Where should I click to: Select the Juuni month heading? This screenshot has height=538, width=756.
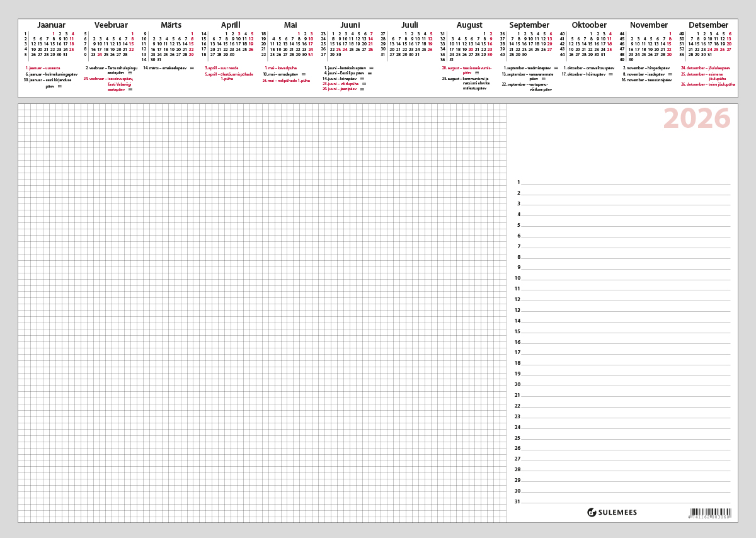346,25
